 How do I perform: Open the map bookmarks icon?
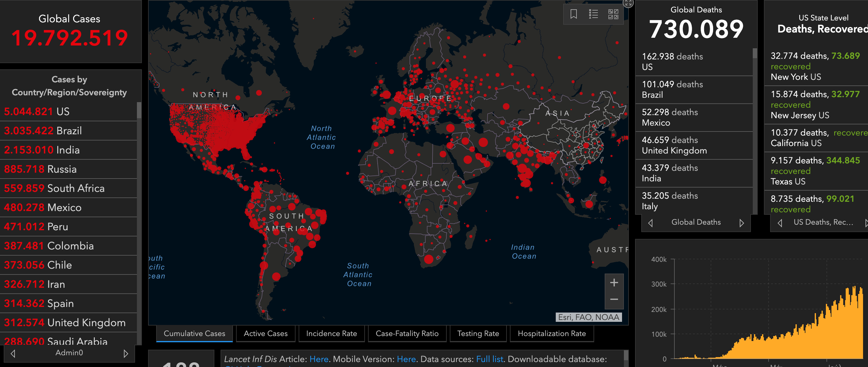pyautogui.click(x=573, y=14)
